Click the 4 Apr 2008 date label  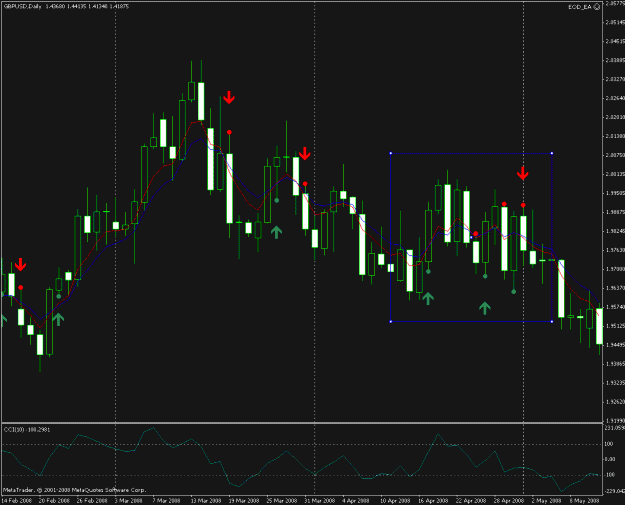[x=356, y=500]
